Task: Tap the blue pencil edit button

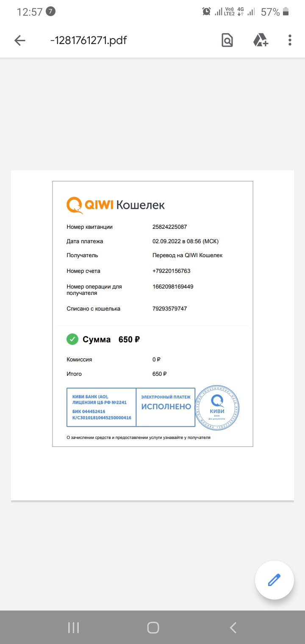Action: pyautogui.click(x=274, y=580)
